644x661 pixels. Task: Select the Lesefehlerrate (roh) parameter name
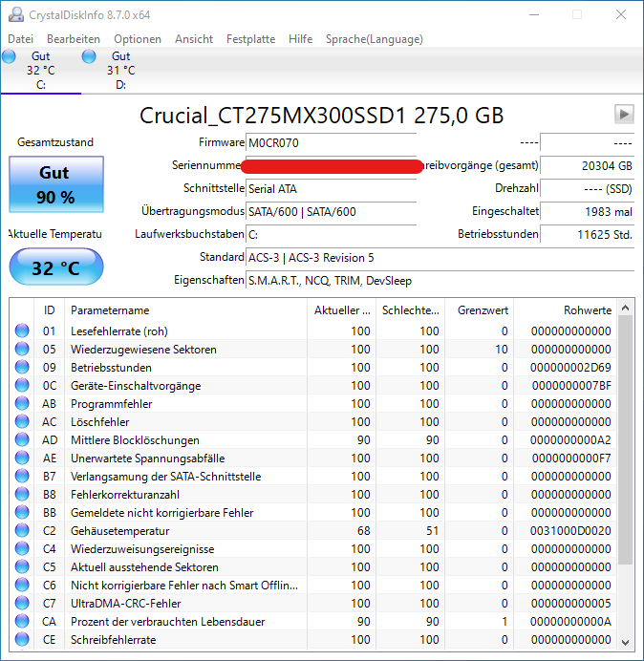119,331
